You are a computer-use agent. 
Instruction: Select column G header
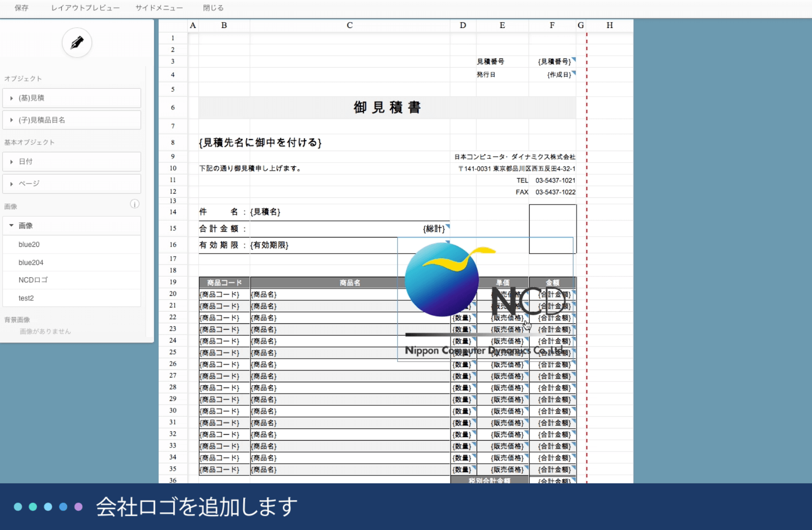coord(581,26)
